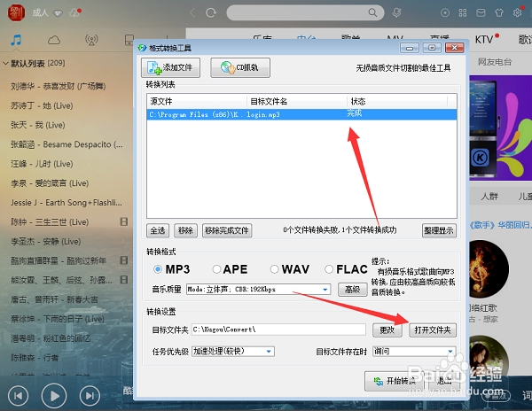
Task: Select MP3 output format
Action: pyautogui.click(x=157, y=269)
